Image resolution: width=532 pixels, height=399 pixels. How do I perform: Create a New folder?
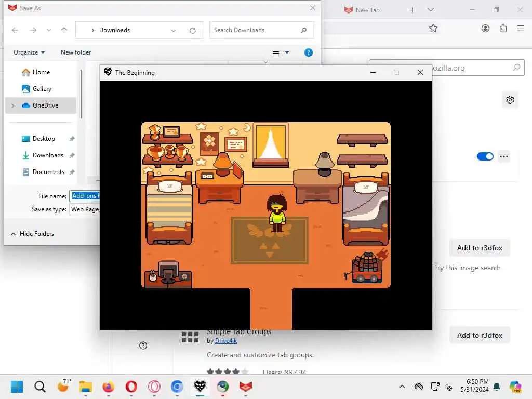[76, 52]
